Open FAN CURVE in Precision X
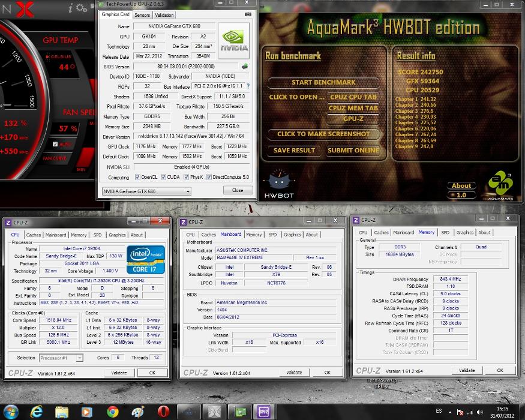Screen dimensions: 525x420 click(54, 158)
